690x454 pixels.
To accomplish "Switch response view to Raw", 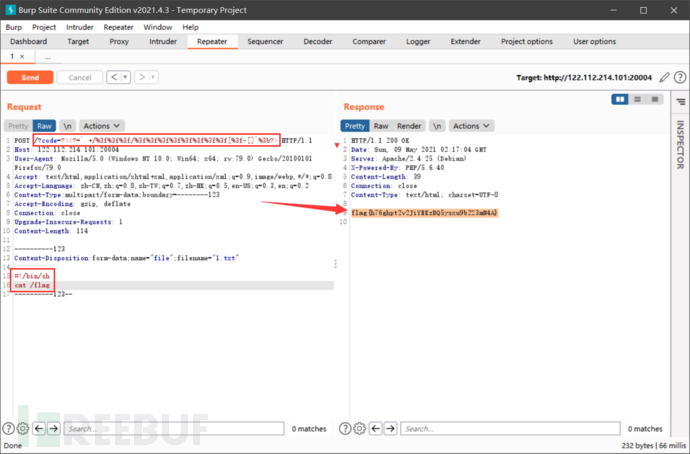I will tap(381, 126).
